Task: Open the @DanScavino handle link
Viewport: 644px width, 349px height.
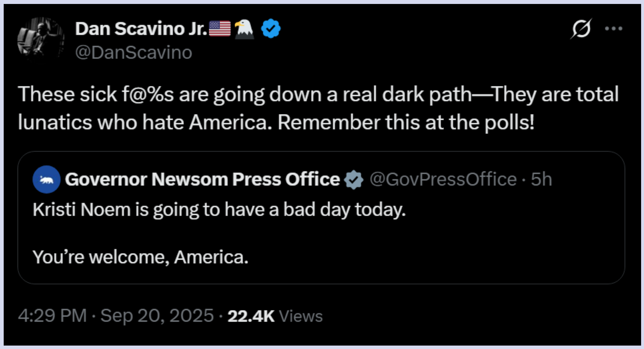Action: click(134, 53)
